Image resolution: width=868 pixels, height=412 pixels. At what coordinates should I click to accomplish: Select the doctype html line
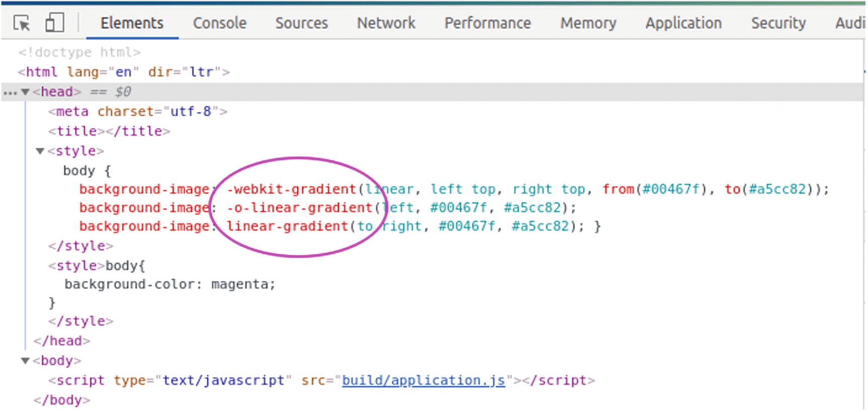[x=80, y=52]
